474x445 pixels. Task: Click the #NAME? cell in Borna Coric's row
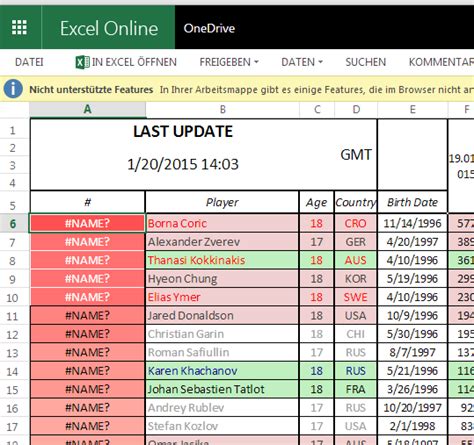click(x=87, y=223)
